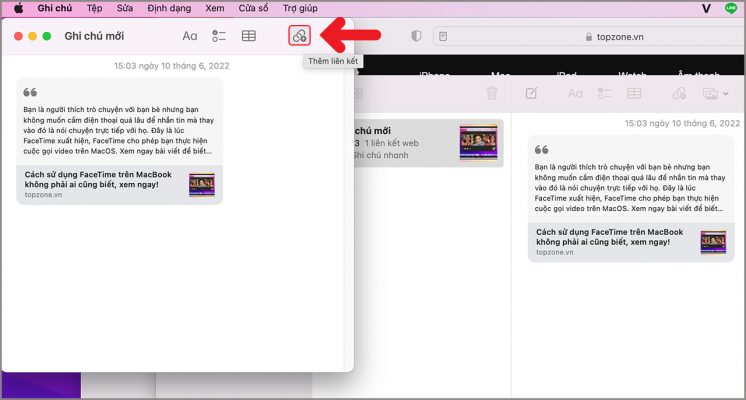Open the text format Aa button in Quick Note
Viewport: 746px width, 400px height.
(190, 36)
